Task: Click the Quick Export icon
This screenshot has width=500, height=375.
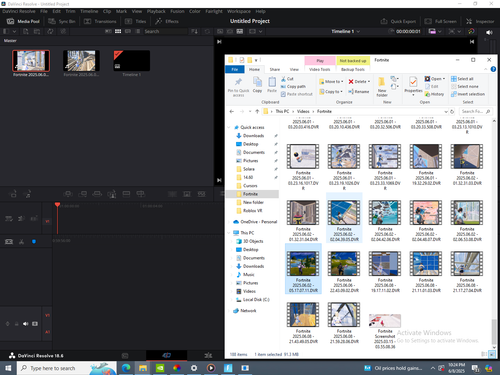Action: (384, 21)
